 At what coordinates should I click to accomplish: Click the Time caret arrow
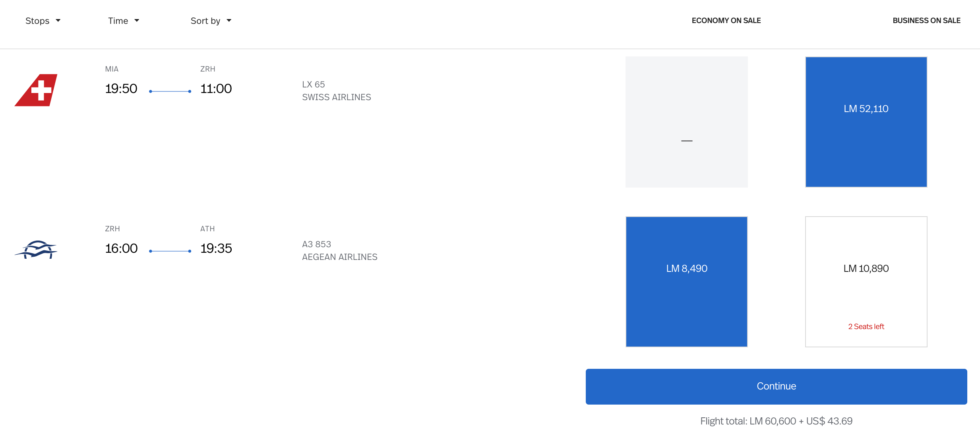pos(137,21)
